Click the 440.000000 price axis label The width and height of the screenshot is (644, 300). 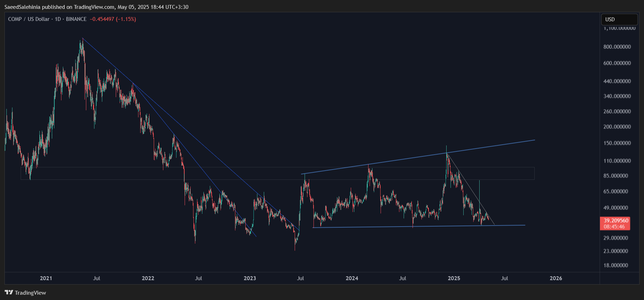point(617,81)
